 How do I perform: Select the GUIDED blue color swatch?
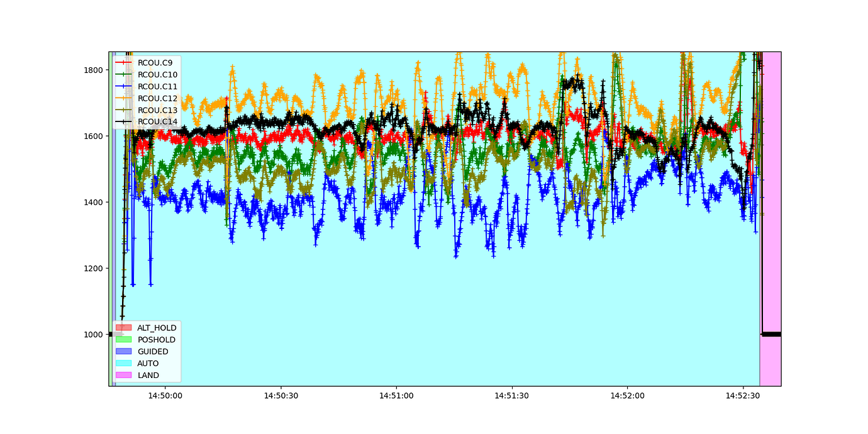click(124, 352)
